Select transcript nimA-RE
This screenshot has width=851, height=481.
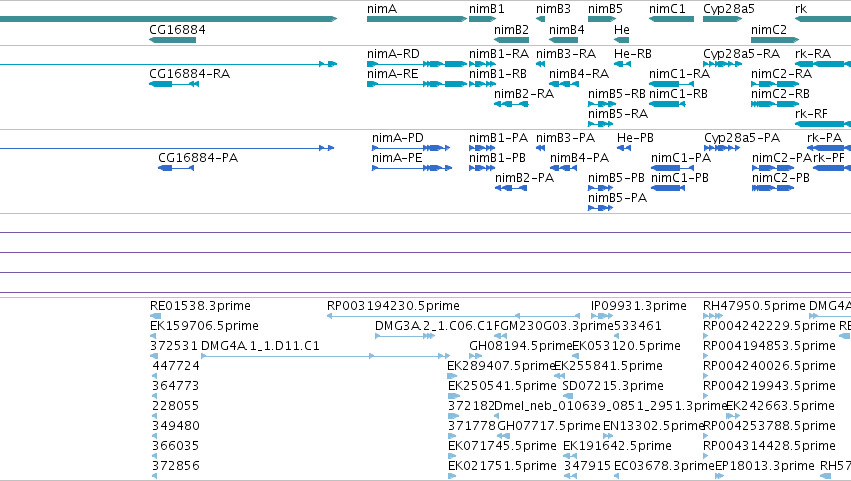coord(417,84)
